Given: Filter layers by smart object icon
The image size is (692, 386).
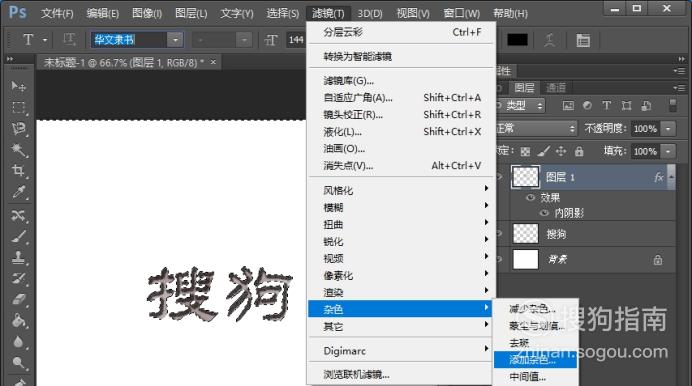Looking at the screenshot, I should pyautogui.click(x=646, y=105).
